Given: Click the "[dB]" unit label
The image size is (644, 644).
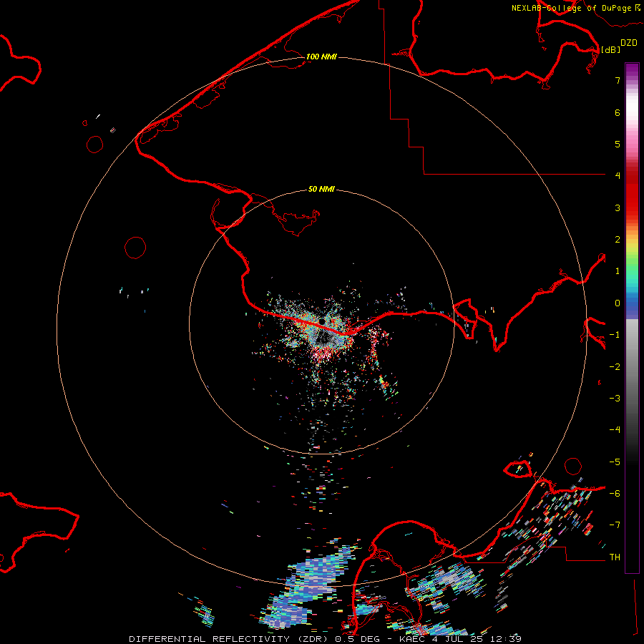Looking at the screenshot, I should 610,49.
